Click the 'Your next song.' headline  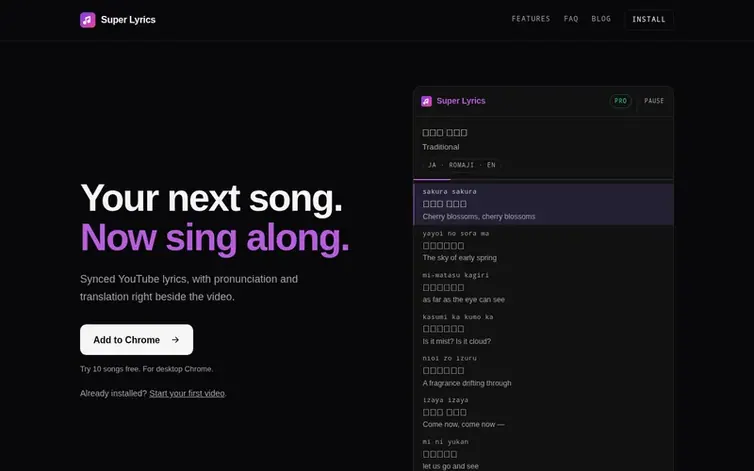click(211, 198)
